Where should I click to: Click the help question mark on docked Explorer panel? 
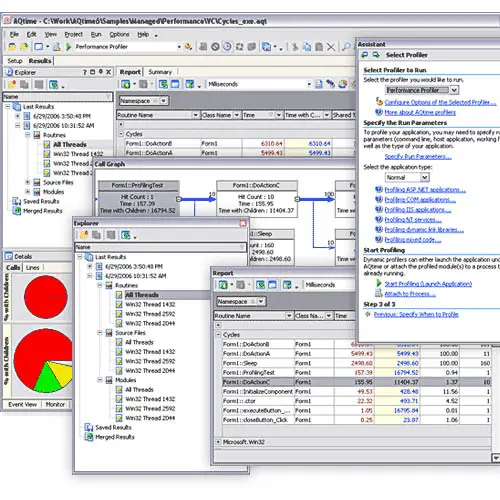pyautogui.click(x=85, y=72)
